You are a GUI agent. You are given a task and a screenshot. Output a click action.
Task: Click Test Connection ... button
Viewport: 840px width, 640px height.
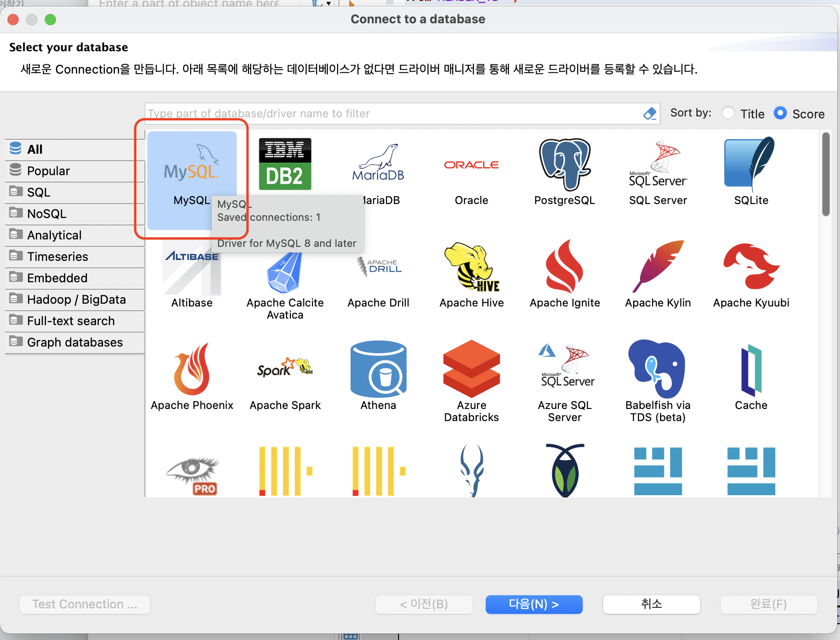pos(85,604)
